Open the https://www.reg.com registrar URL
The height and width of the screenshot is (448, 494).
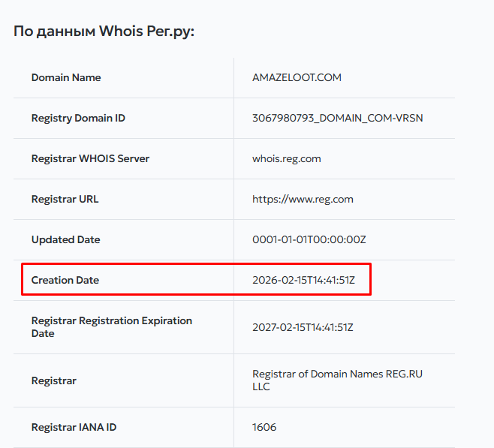tap(303, 200)
